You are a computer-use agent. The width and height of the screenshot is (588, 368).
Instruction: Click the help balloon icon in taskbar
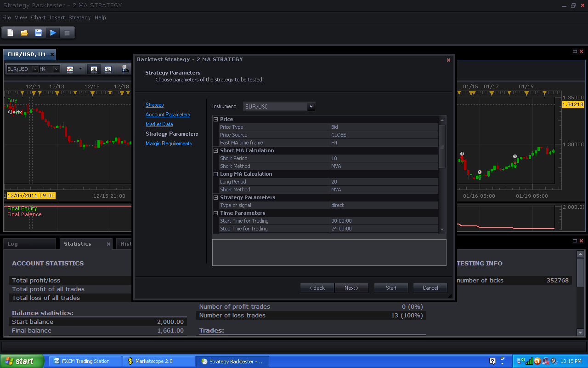click(x=492, y=361)
